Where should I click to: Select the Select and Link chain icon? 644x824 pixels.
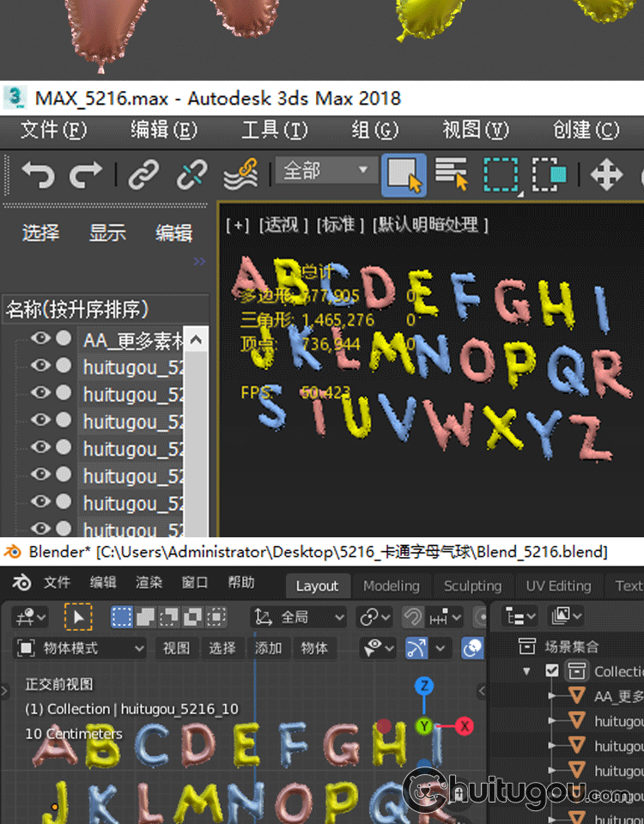pos(143,174)
